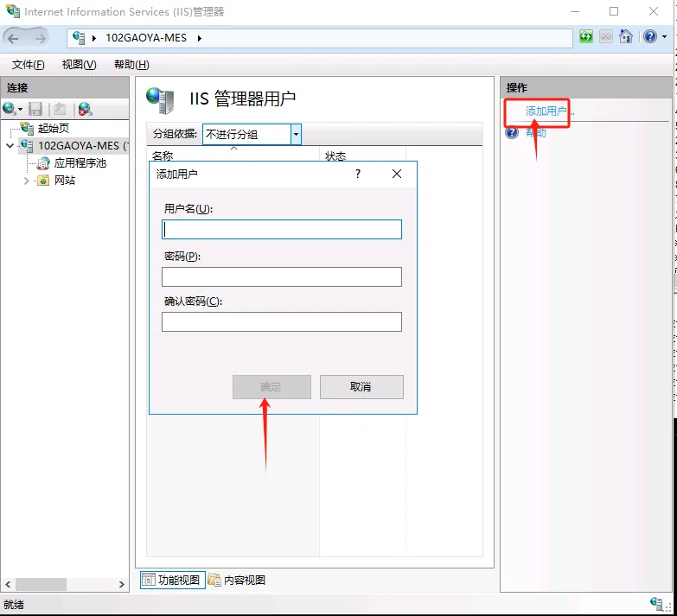Click the create connection globe icon
The image size is (677, 616).
[10, 109]
